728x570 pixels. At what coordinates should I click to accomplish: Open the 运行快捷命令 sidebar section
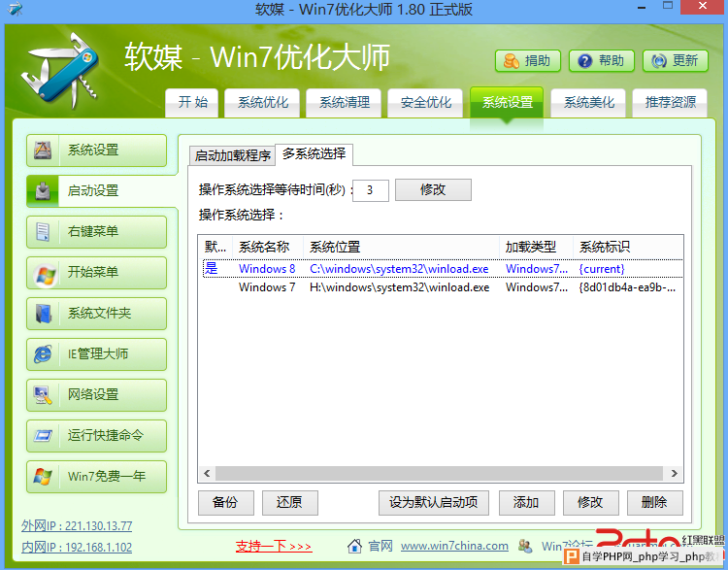[96, 436]
